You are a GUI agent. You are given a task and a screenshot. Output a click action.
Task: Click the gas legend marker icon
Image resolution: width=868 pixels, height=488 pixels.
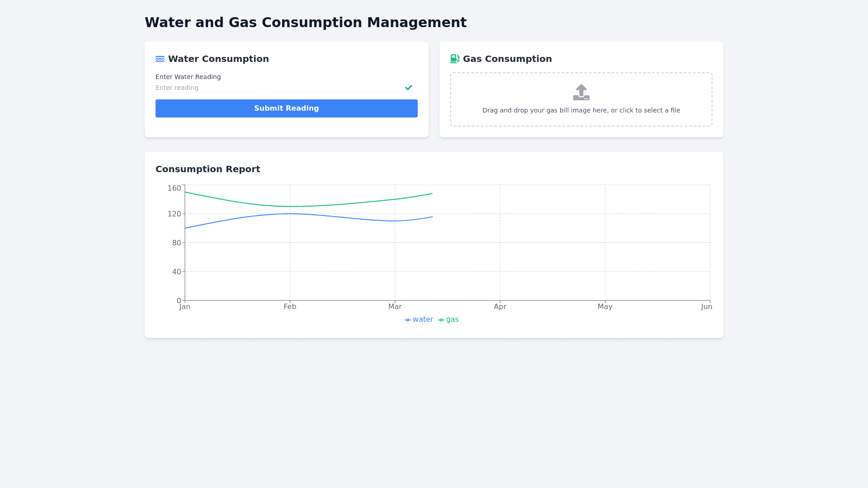pos(441,320)
